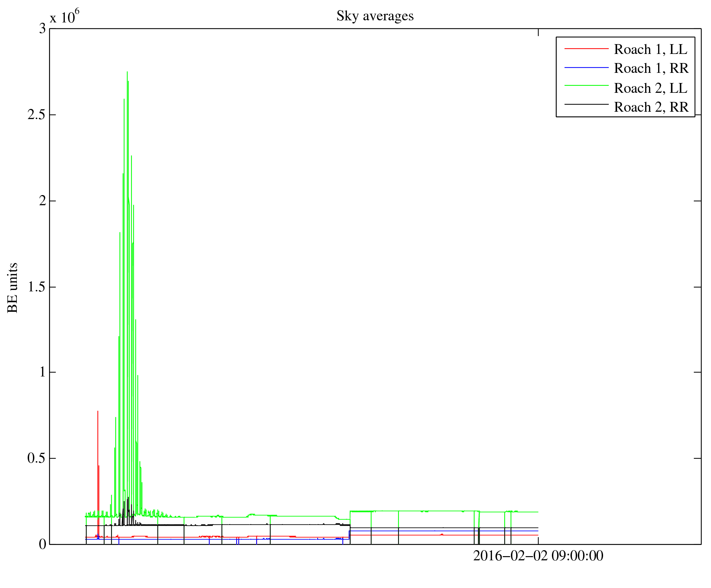The image size is (711, 588).
Task: Select the "Roach 1, RR" legend label
Action: [651, 68]
